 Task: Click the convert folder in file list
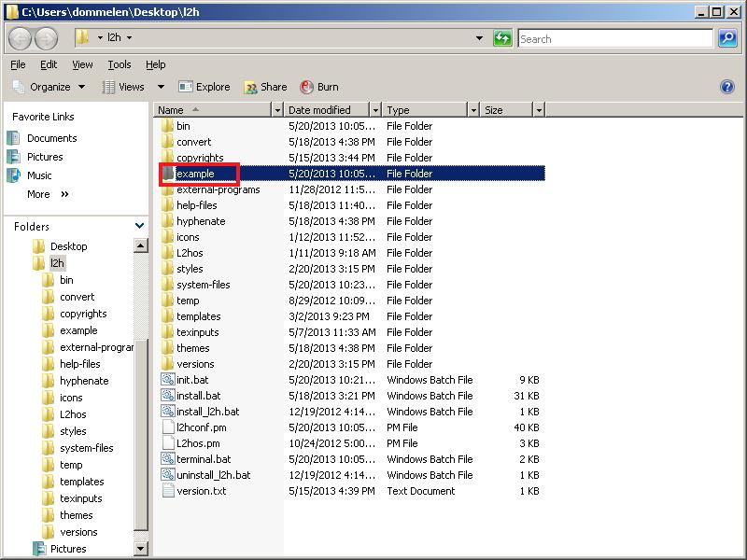coord(193,142)
